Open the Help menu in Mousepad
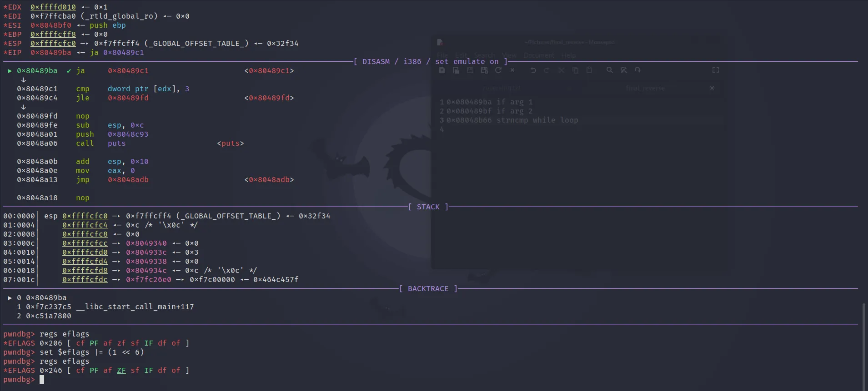Viewport: 868px width, 391px height. click(x=568, y=55)
